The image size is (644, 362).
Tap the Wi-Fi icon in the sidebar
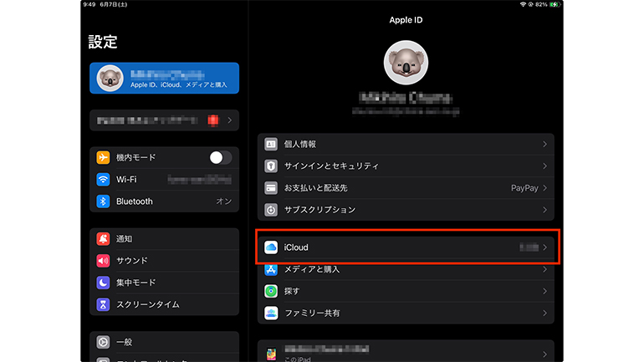[x=103, y=180]
